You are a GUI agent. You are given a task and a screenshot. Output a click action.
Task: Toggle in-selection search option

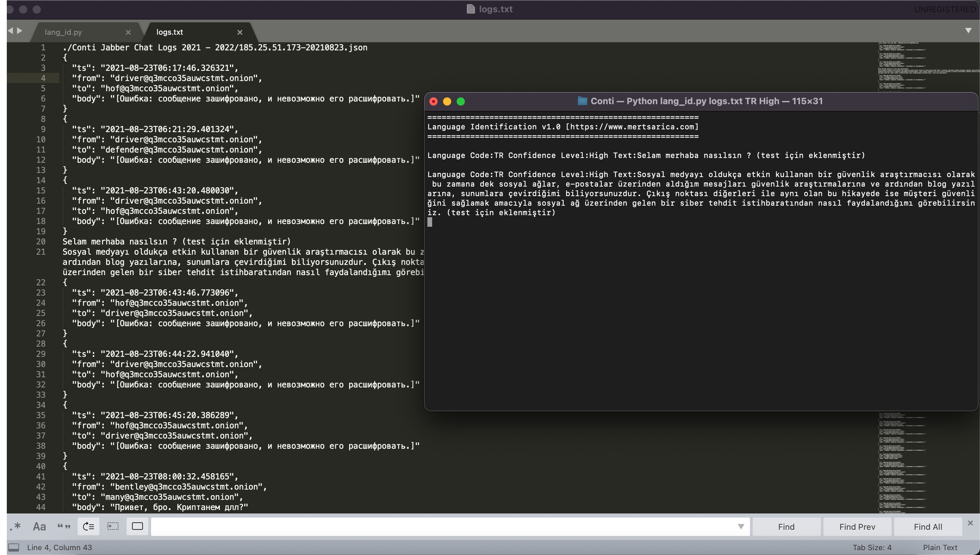pos(113,526)
